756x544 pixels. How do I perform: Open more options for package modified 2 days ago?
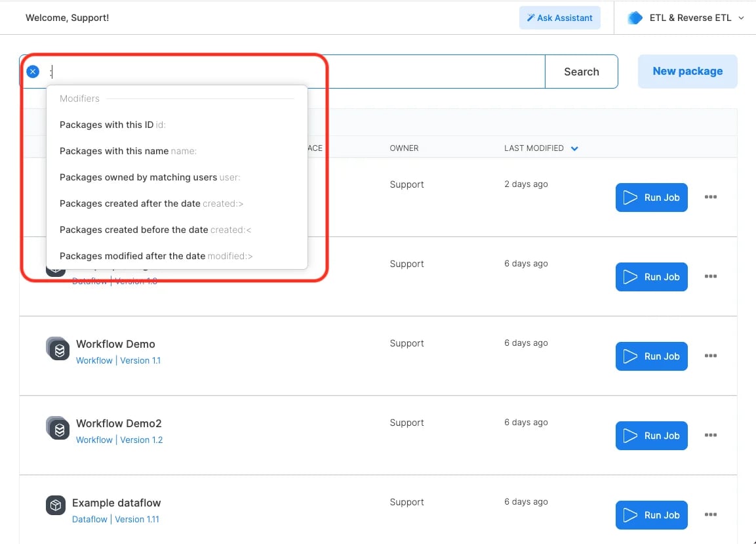point(710,197)
